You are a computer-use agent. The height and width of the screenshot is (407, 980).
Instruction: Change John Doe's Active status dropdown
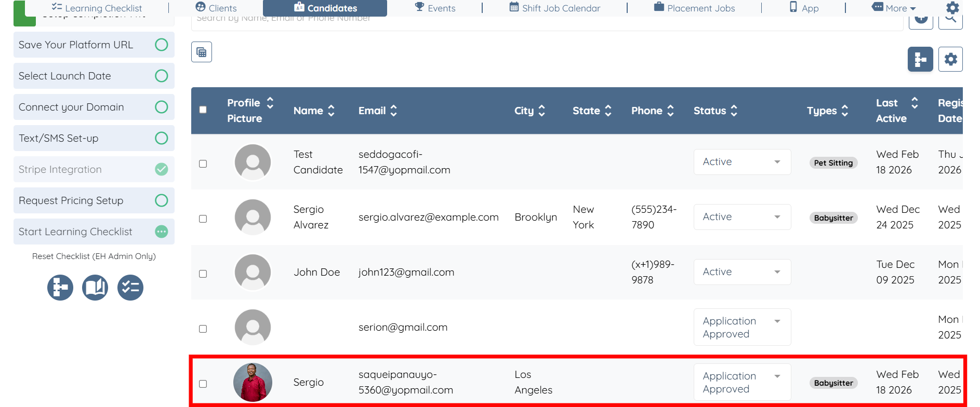pyautogui.click(x=742, y=272)
